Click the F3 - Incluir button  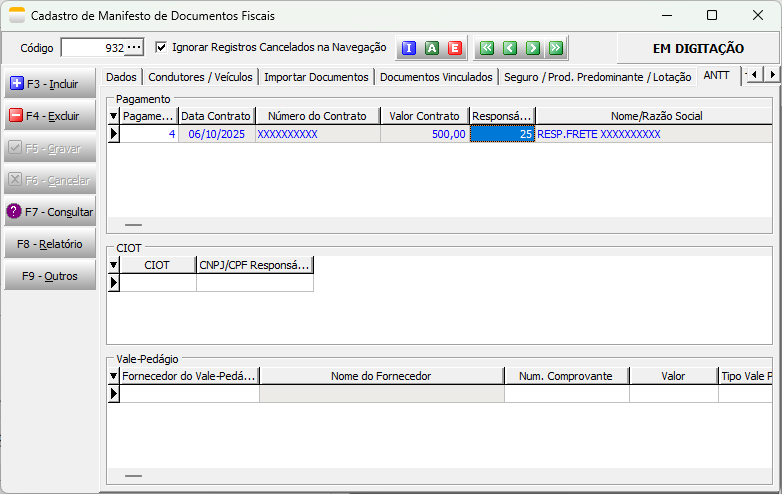(x=50, y=83)
